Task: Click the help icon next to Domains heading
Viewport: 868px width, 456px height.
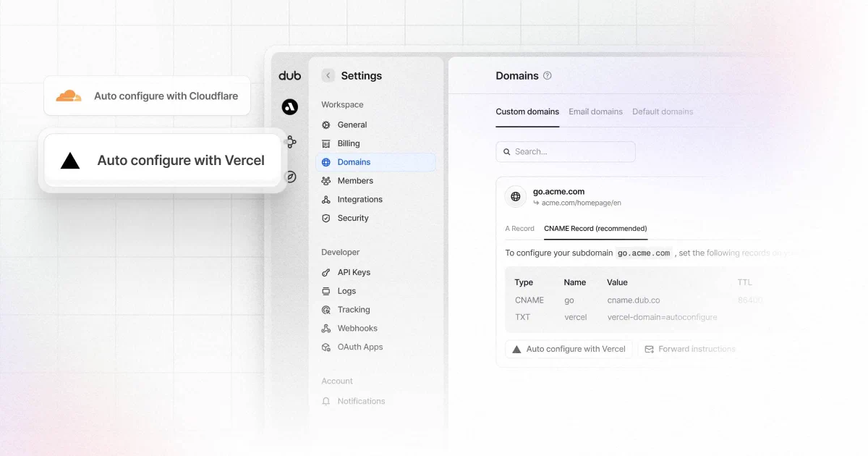Action: [548, 75]
